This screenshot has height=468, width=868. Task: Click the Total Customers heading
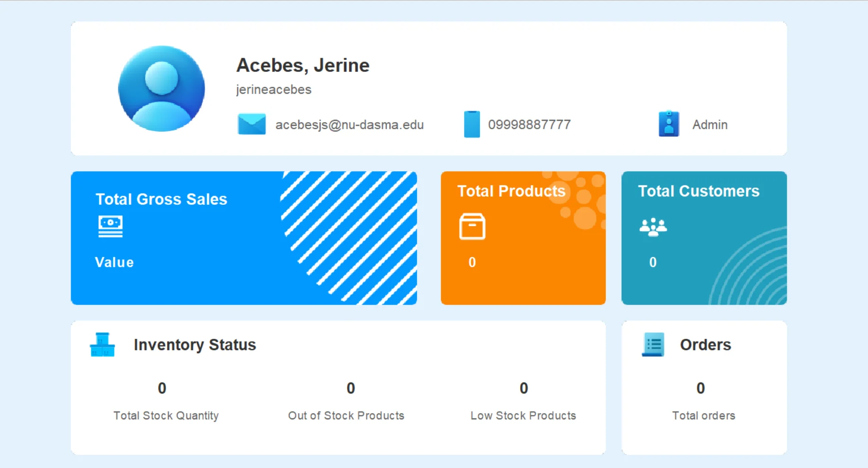(x=699, y=191)
